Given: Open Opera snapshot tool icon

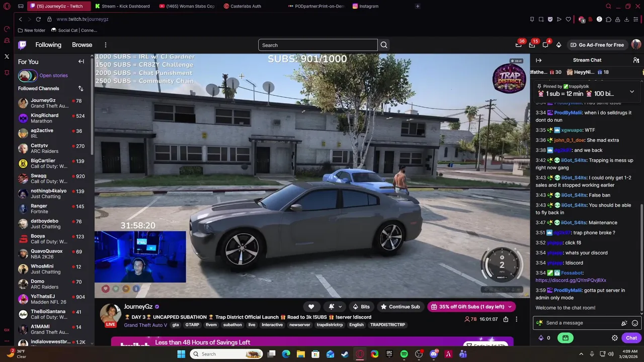Looking at the screenshot, I should [x=541, y=19].
